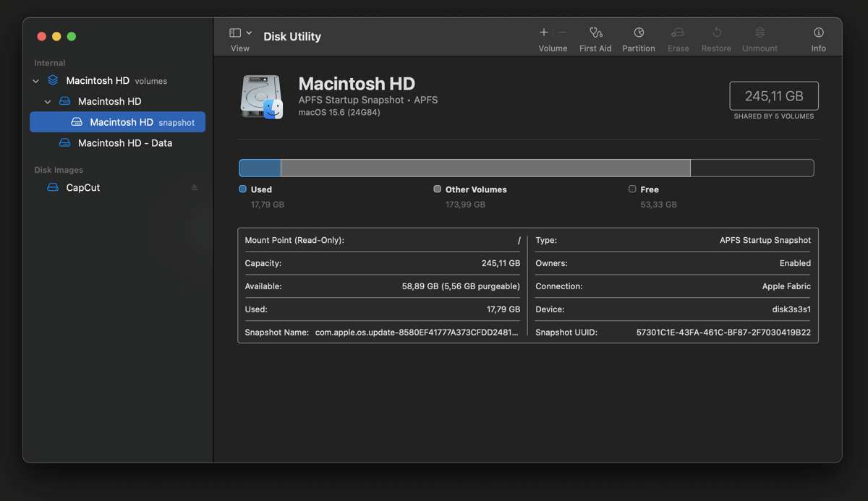Screen dimensions: 868x501
Task: Click the storage usage bar
Action: point(526,167)
